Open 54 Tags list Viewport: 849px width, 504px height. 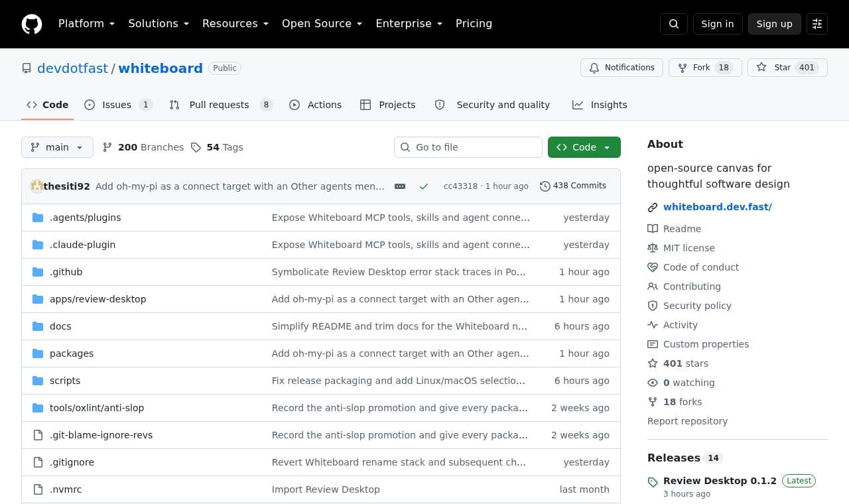(217, 147)
